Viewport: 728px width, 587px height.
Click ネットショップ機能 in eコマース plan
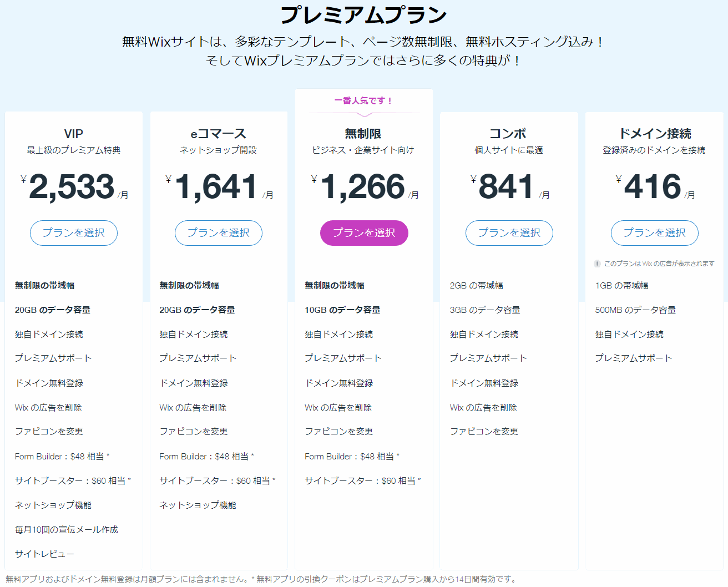click(x=198, y=505)
